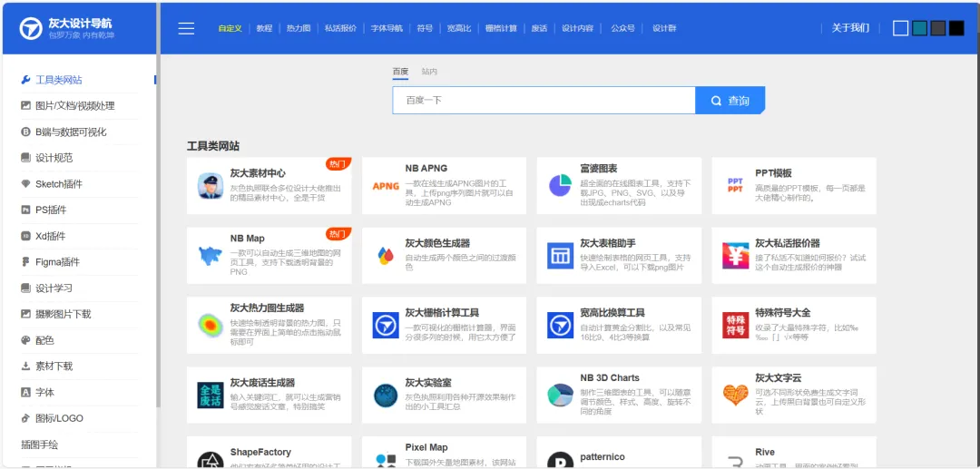
Task: Click the 灰大表格助手 table icon
Action: [x=561, y=256]
